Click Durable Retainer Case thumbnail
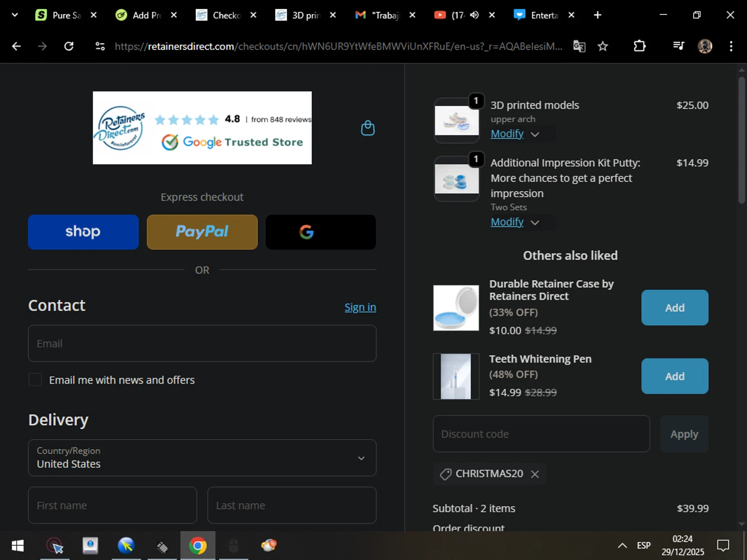Screen dimensions: 747x560 456,308
